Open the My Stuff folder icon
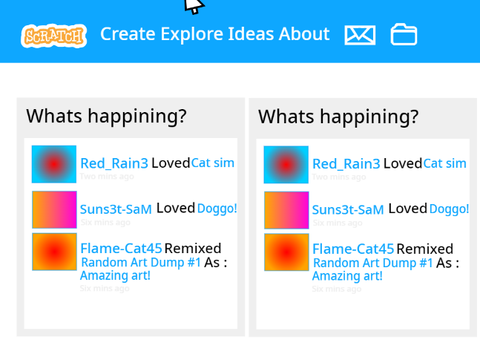480x360 pixels. 404,34
